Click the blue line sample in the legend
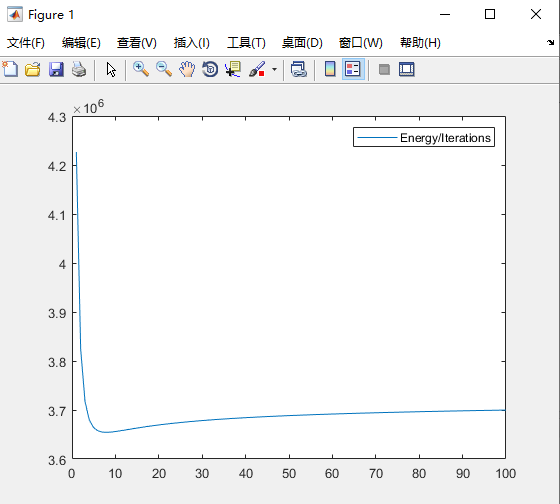Screen dimensions: 560x504 (x=377, y=138)
